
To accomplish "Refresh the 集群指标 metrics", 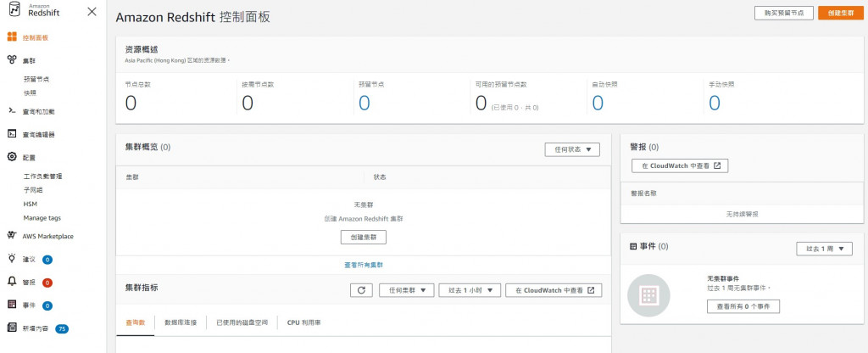I will pyautogui.click(x=361, y=290).
